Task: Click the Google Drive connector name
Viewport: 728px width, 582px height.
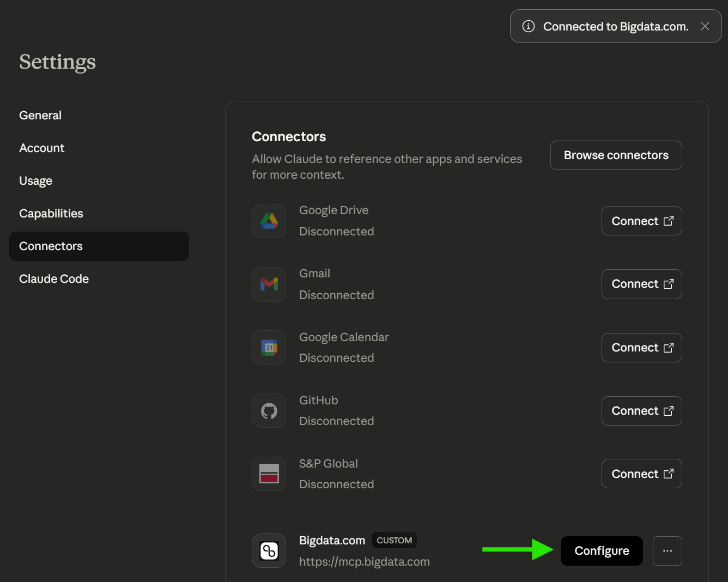Action: pyautogui.click(x=333, y=210)
